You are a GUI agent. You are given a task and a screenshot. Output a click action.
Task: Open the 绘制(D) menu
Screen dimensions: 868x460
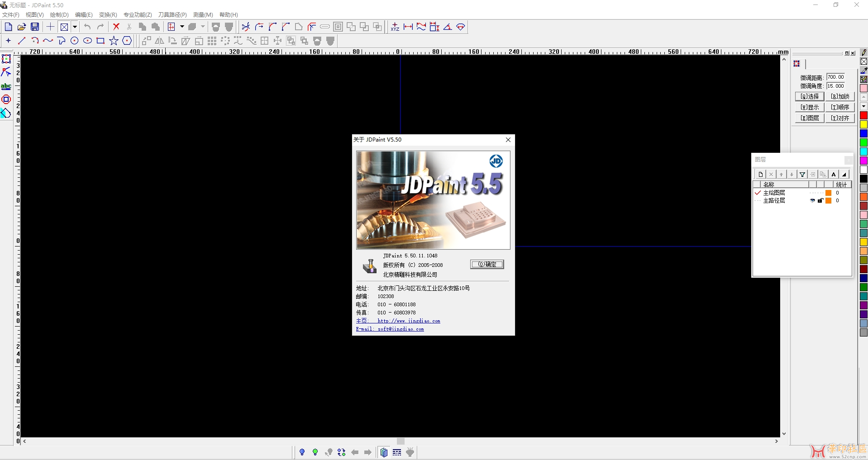pos(59,15)
